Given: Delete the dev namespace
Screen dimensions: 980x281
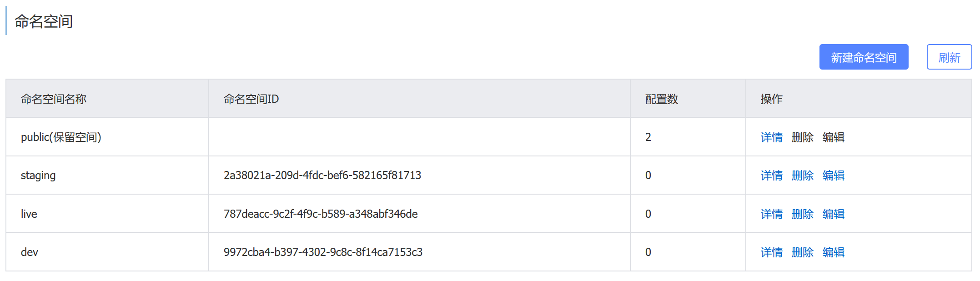Looking at the screenshot, I should click(803, 252).
